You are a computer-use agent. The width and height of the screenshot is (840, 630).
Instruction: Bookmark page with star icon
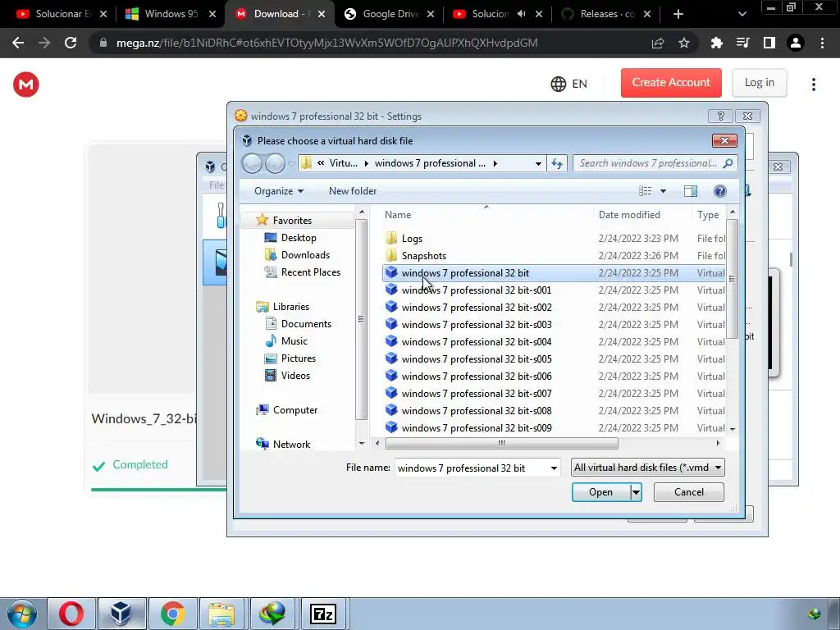coord(683,43)
